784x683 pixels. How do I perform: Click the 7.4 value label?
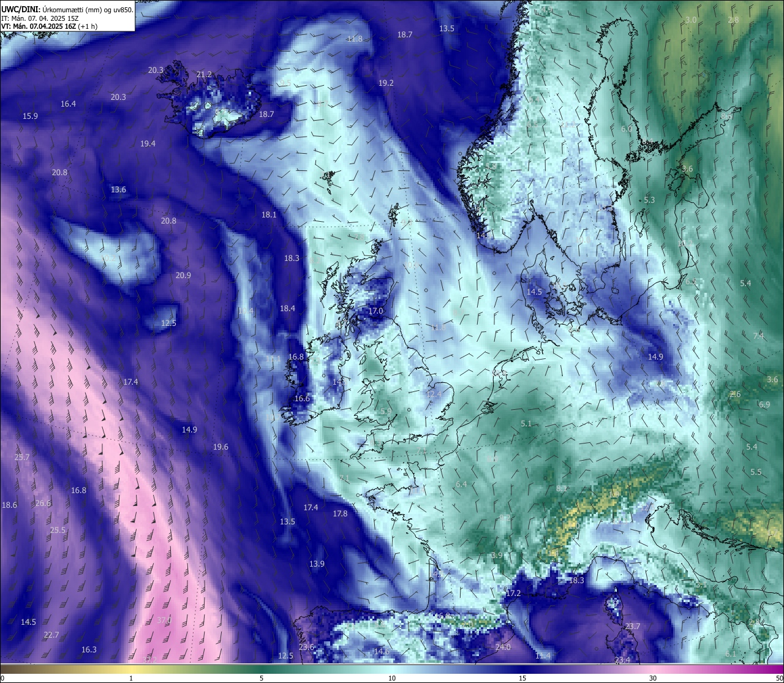click(x=758, y=336)
